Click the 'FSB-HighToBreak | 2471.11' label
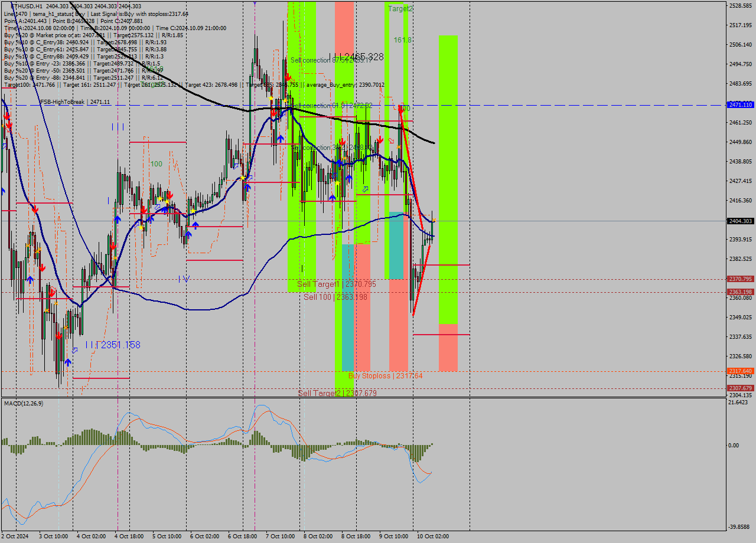Image resolution: width=756 pixels, height=543 pixels. (x=75, y=102)
